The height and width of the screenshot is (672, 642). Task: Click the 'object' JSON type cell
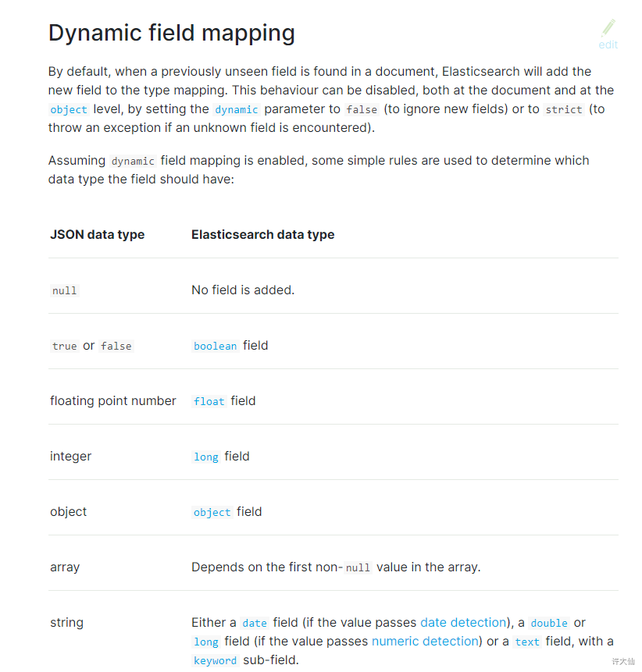(x=68, y=512)
